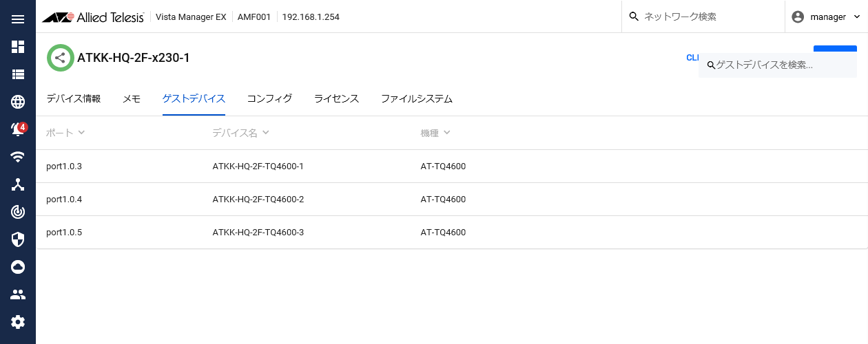This screenshot has height=344, width=868.
Task: Open the network topology icon in sidebar
Action: (x=18, y=184)
